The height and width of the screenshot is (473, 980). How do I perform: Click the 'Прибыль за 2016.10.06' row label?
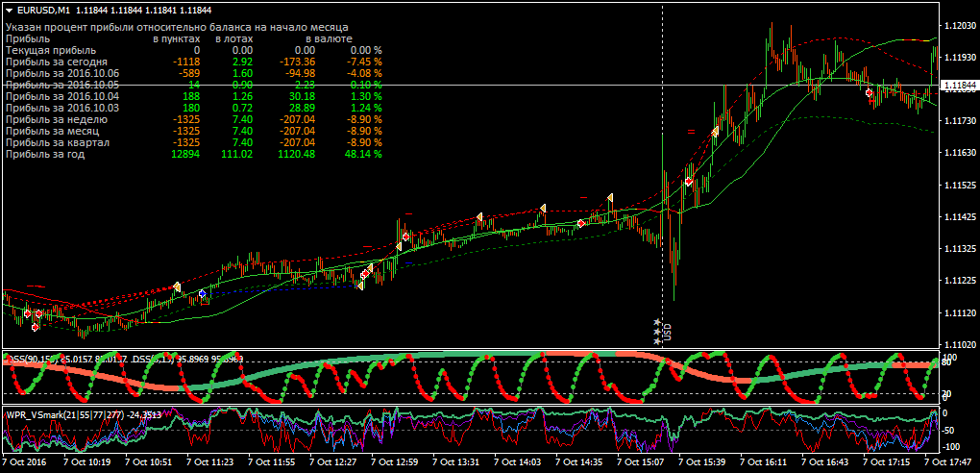[61, 73]
